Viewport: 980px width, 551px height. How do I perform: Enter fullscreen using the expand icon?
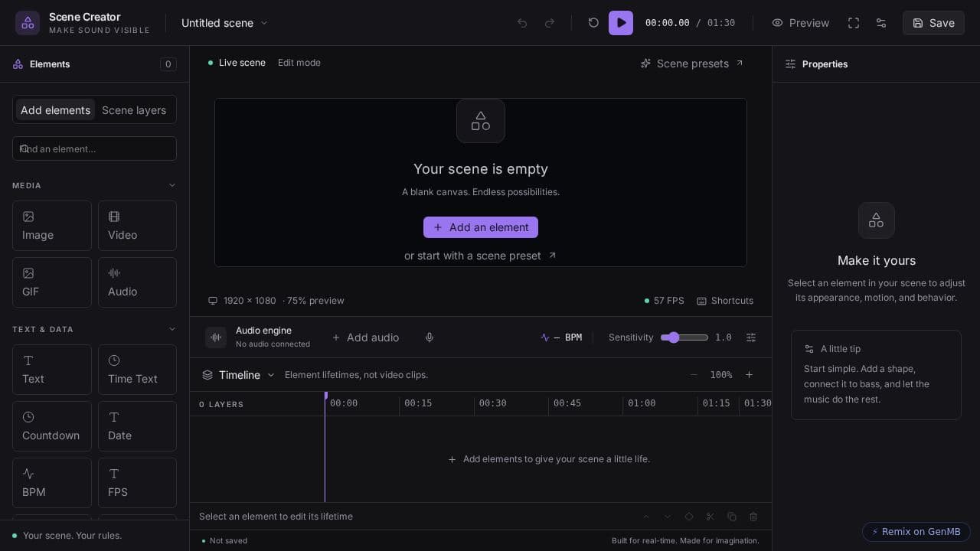854,23
